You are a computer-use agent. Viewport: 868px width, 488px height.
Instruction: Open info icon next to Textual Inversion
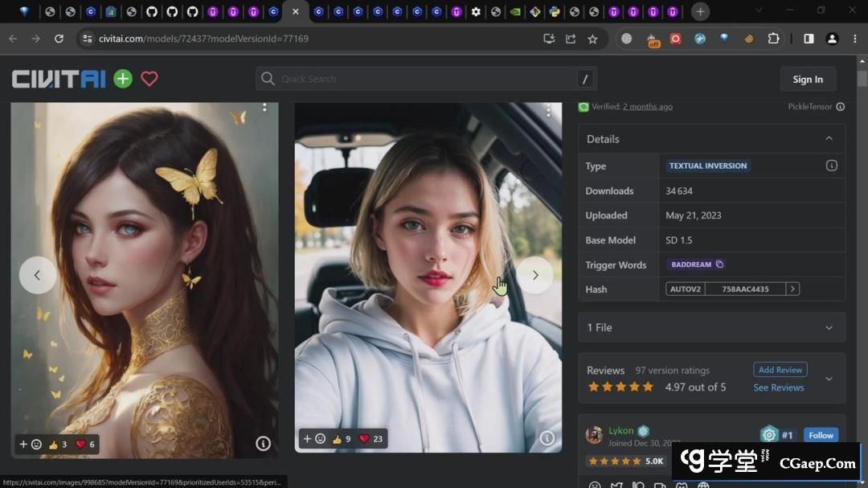(831, 166)
